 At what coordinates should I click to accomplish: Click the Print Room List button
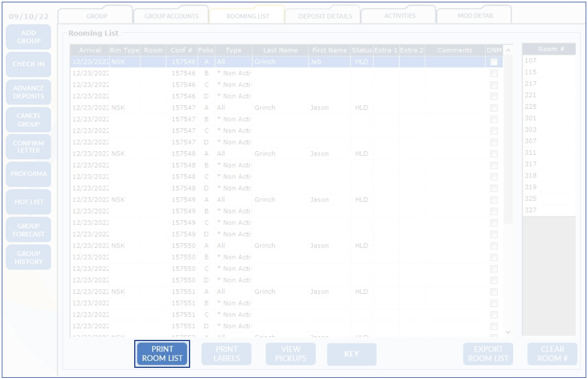tap(162, 354)
